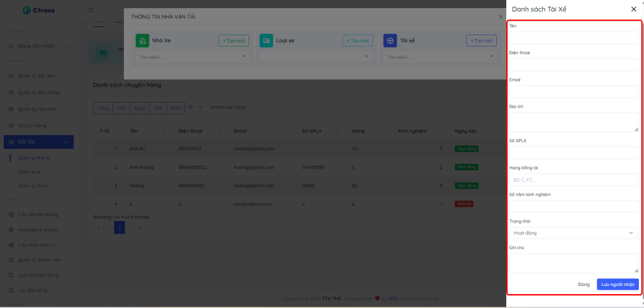Click the Hạng bằng lái input field

[573, 180]
